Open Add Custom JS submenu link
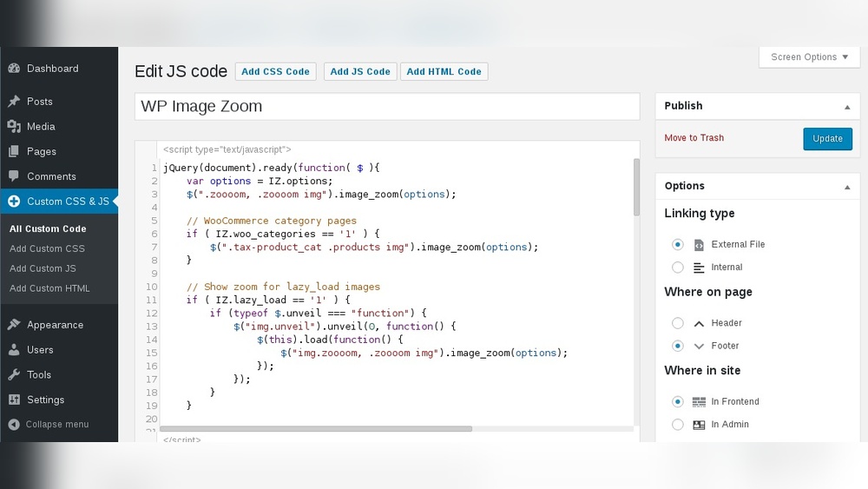Image resolution: width=868 pixels, height=489 pixels. pos(43,268)
